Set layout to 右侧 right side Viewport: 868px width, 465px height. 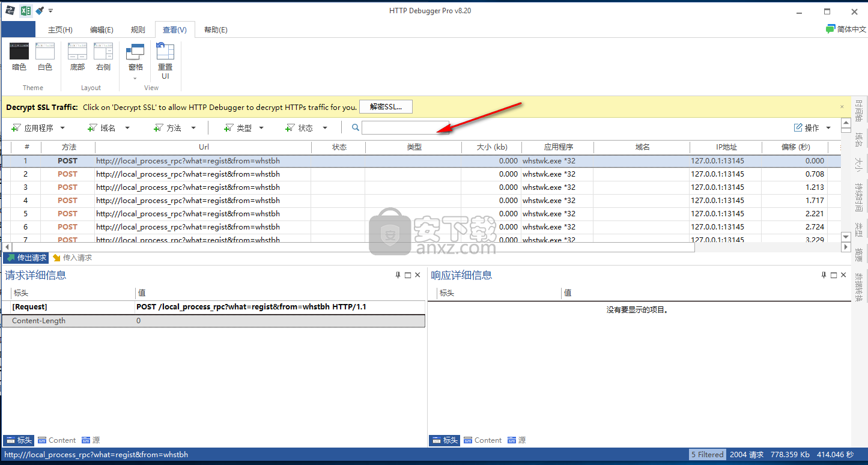pos(103,57)
